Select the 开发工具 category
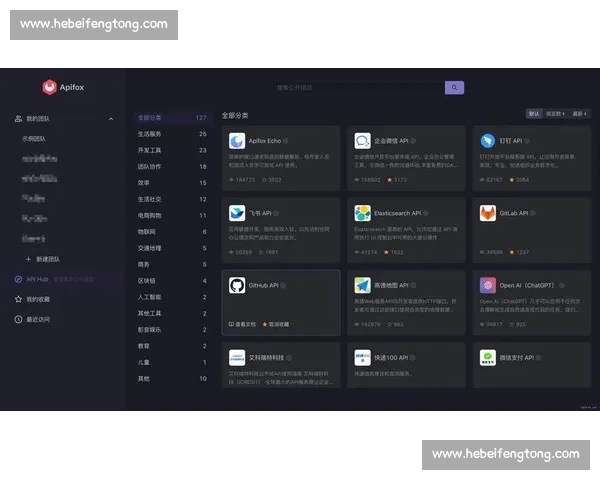This screenshot has width=600, height=480. (x=150, y=150)
